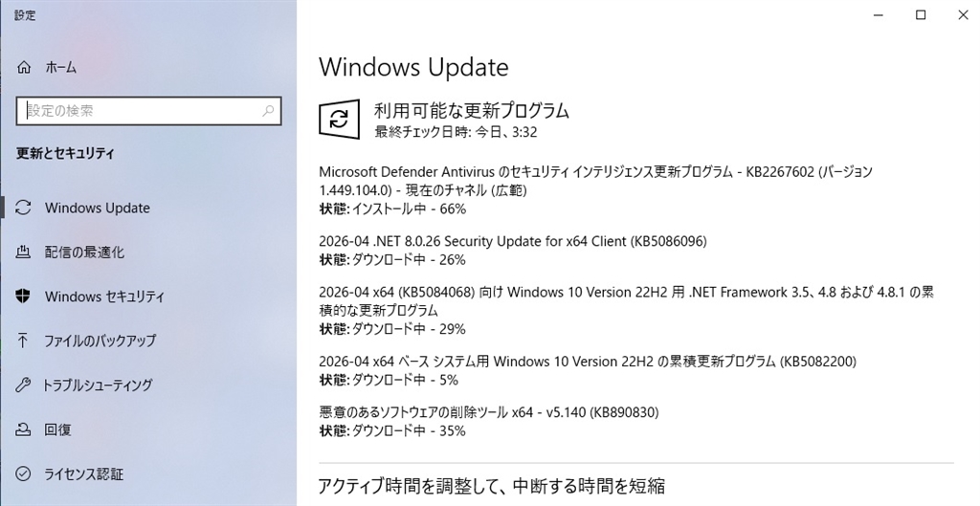Click the file backup arrow icon
980x506 pixels.
point(25,341)
